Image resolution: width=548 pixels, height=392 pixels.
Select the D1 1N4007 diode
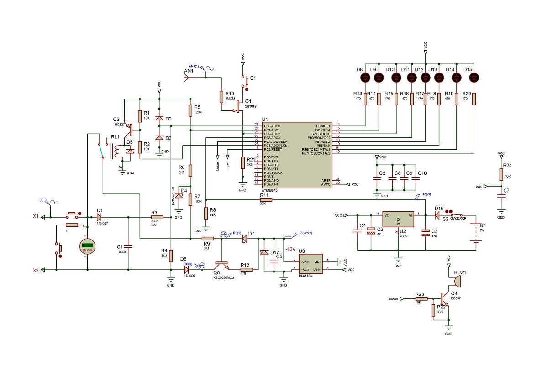[x=99, y=217]
